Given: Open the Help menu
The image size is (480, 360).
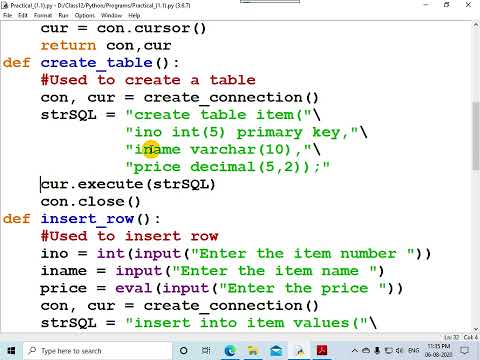Looking at the screenshot, I should pyautogui.click(x=134, y=15).
